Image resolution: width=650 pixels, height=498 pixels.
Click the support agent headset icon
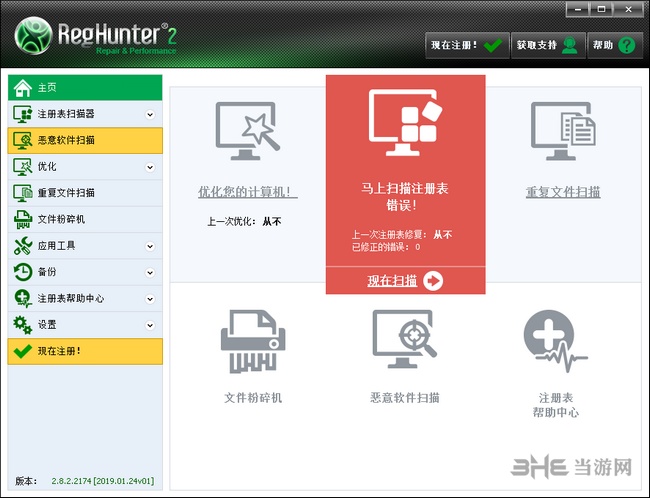pos(570,45)
